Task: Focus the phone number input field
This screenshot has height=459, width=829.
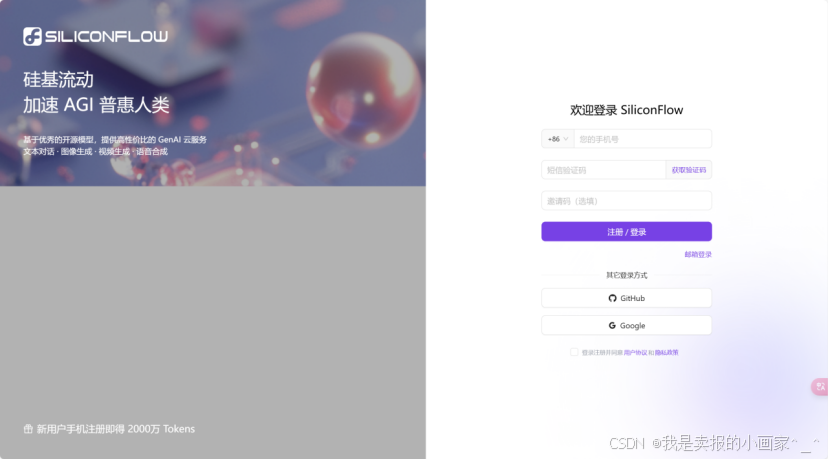Action: click(x=643, y=139)
